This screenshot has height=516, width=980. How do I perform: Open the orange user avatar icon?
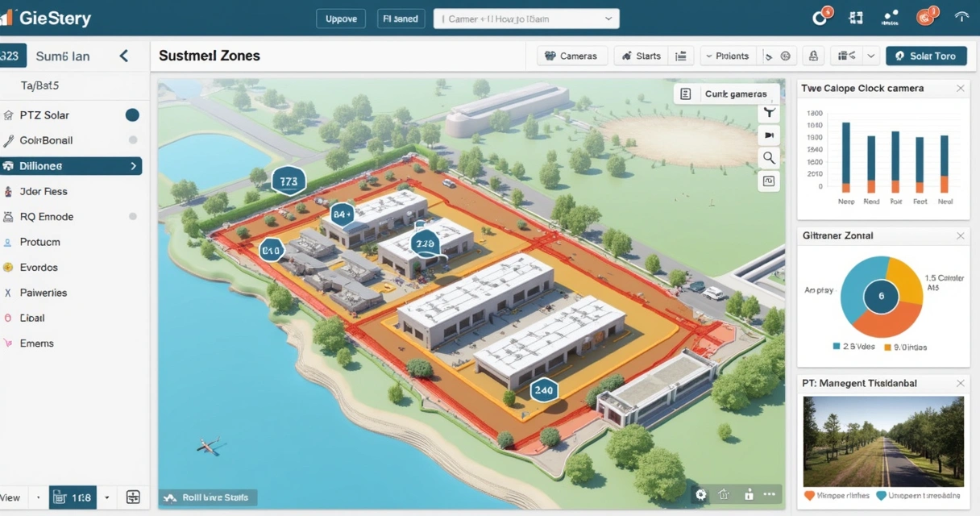pos(926,17)
